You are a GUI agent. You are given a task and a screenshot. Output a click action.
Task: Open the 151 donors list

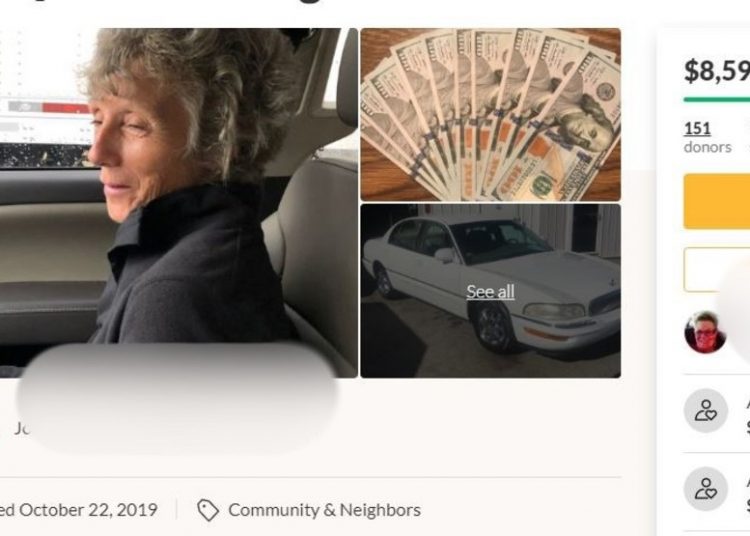tap(697, 128)
